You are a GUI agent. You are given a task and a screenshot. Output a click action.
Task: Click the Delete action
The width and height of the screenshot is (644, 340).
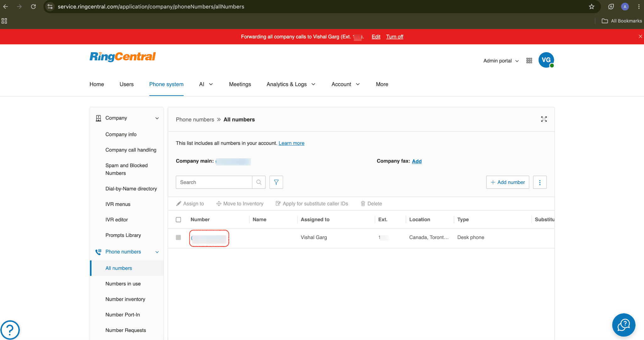pyautogui.click(x=371, y=203)
